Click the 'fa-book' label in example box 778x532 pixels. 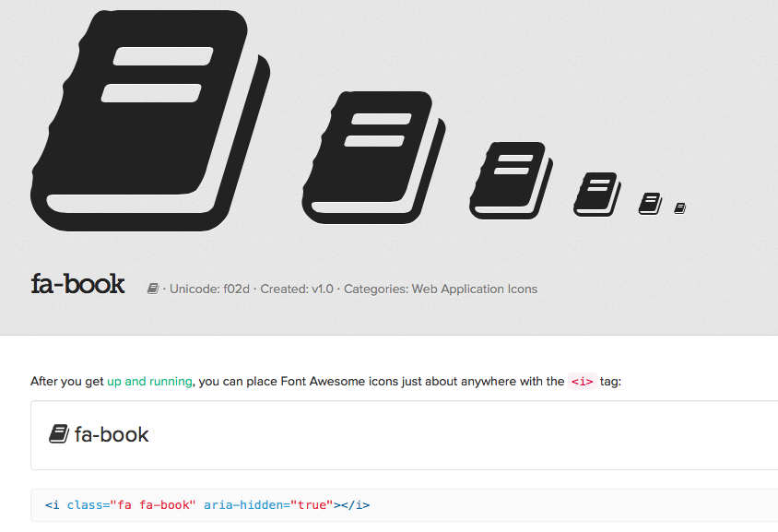tap(112, 435)
